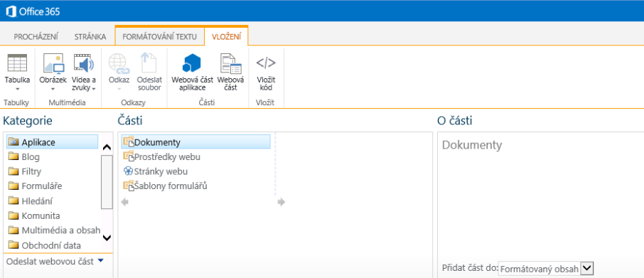
Task: Select the Dokumenty part
Action: (x=196, y=142)
